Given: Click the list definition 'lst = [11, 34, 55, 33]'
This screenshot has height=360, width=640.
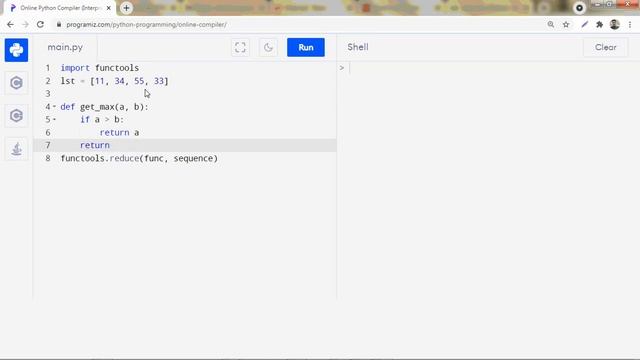Looking at the screenshot, I should tap(114, 81).
